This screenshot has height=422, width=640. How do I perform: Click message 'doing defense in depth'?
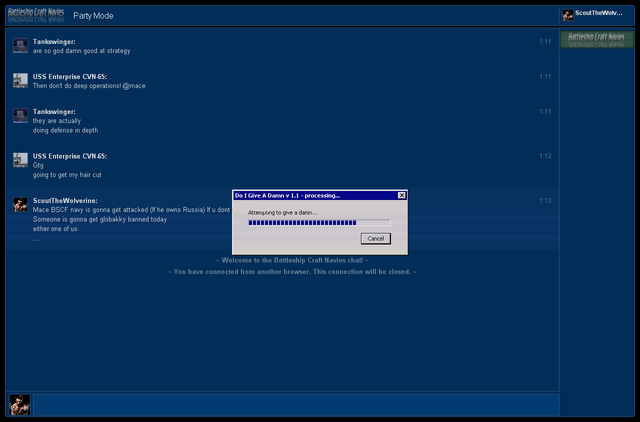pos(65,131)
